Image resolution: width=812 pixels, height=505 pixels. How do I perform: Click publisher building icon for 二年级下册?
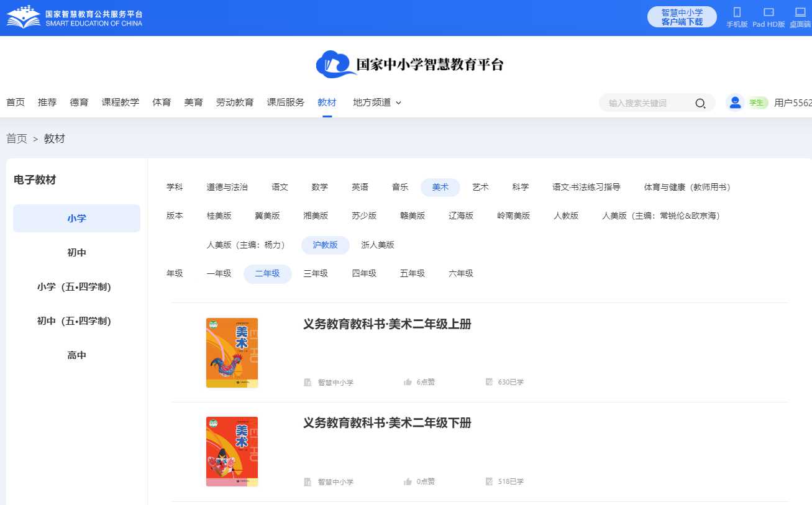[x=308, y=481]
